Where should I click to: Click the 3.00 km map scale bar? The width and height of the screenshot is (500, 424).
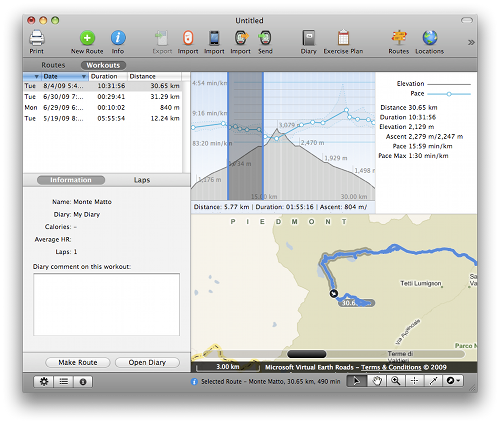pyautogui.click(x=228, y=367)
